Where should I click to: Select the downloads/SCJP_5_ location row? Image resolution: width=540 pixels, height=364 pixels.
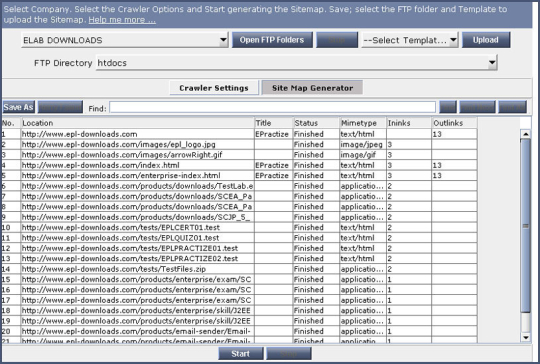tap(137, 217)
